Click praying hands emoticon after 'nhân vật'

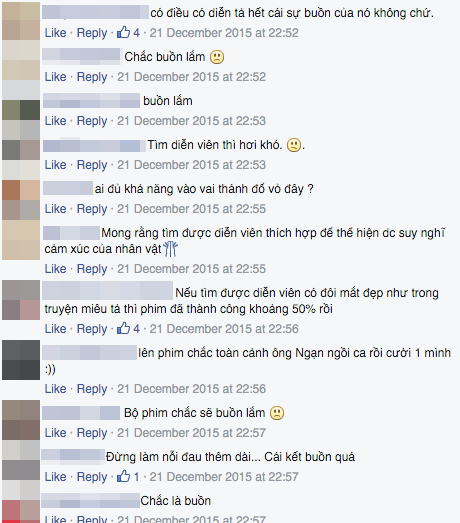pyautogui.click(x=170, y=249)
